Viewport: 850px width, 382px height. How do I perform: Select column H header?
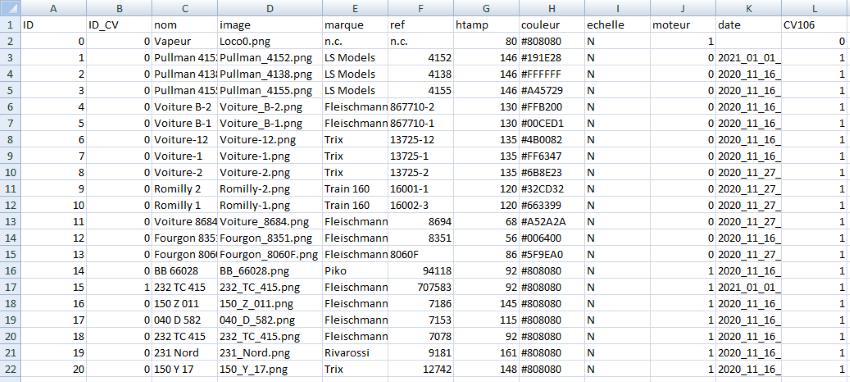pyautogui.click(x=552, y=8)
